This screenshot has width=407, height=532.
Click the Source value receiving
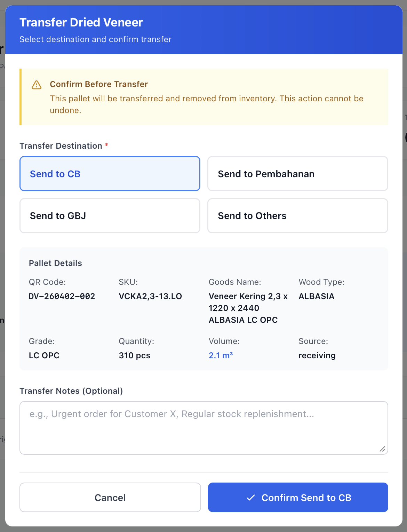[x=317, y=355]
